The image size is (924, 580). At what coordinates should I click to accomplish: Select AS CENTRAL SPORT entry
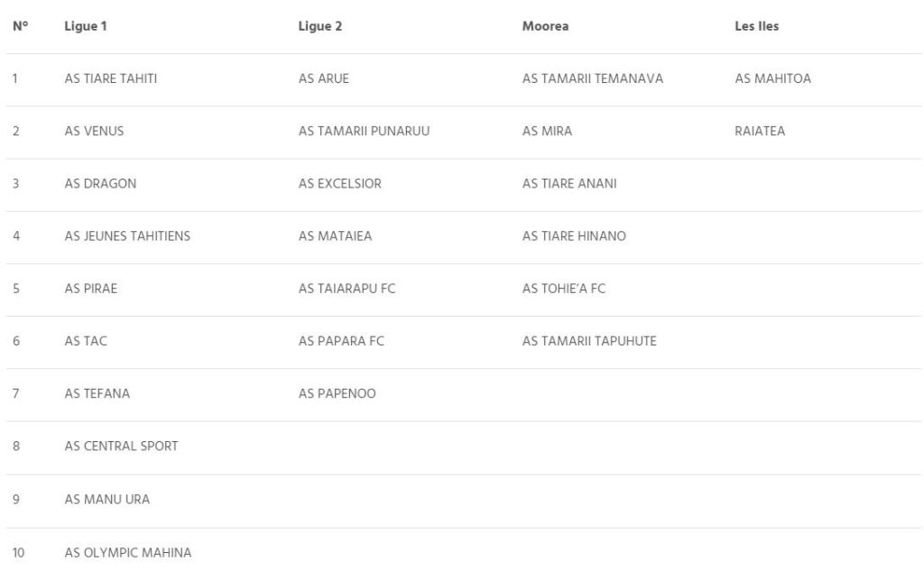(121, 447)
